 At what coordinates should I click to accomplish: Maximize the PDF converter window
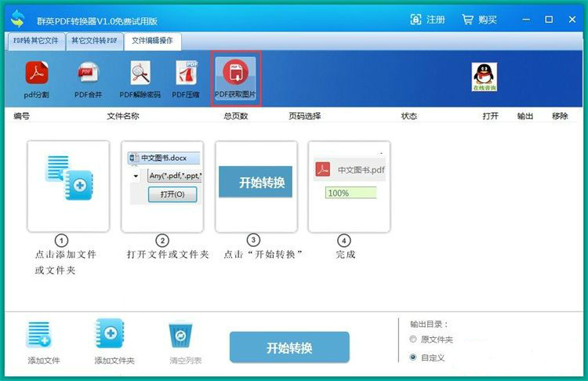click(549, 20)
